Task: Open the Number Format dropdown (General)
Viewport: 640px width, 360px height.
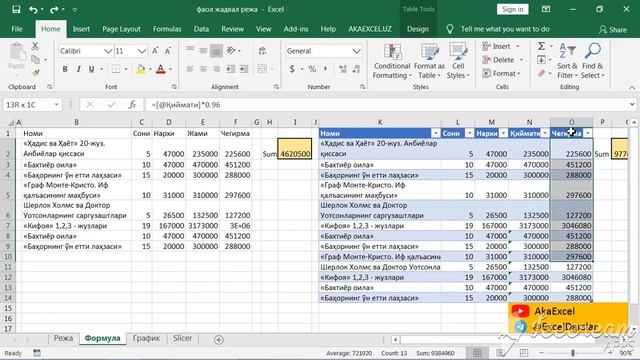Action: click(x=356, y=51)
